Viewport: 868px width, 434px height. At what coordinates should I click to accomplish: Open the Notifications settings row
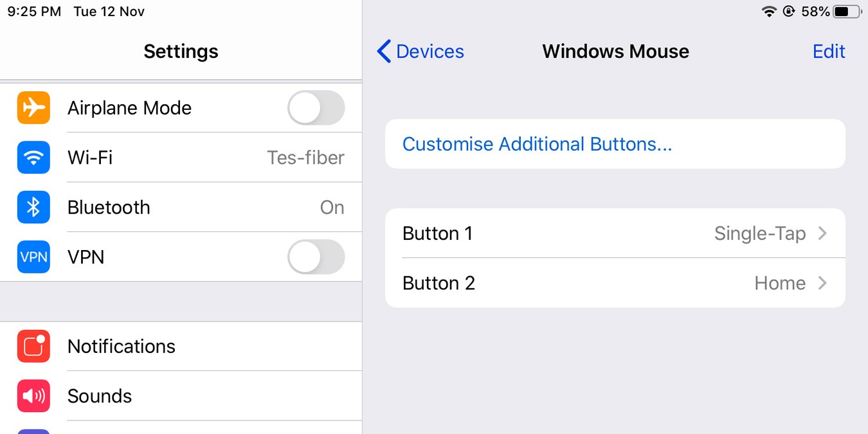coord(206,346)
